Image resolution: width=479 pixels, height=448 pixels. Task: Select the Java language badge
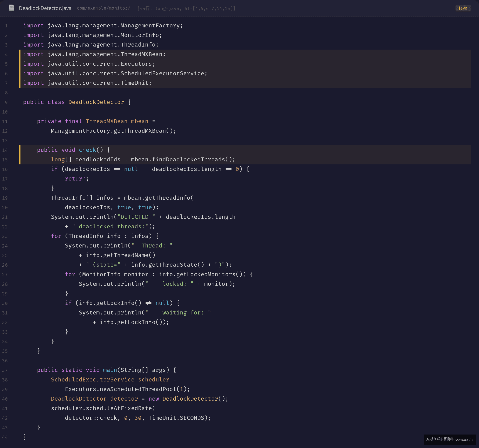coord(463,8)
